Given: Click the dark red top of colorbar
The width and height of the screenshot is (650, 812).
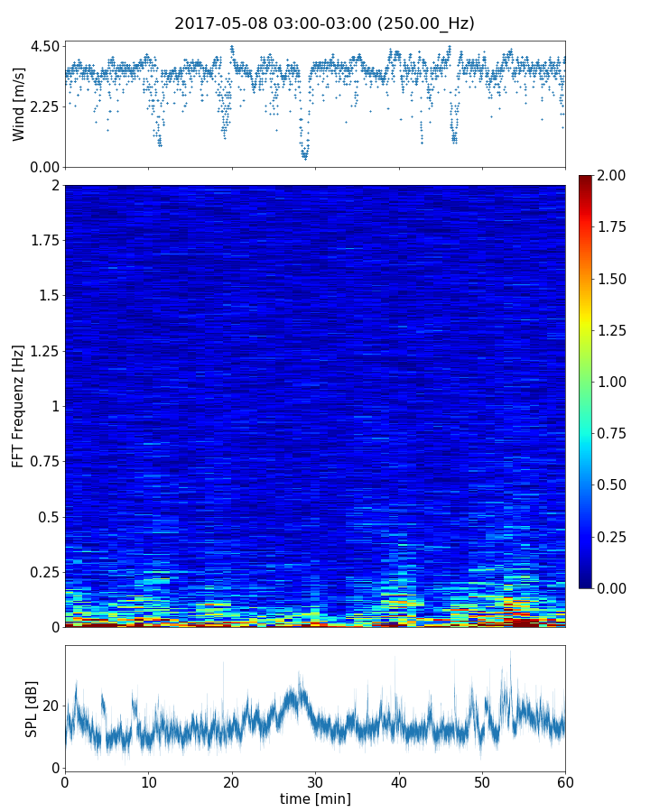Looking at the screenshot, I should (586, 180).
